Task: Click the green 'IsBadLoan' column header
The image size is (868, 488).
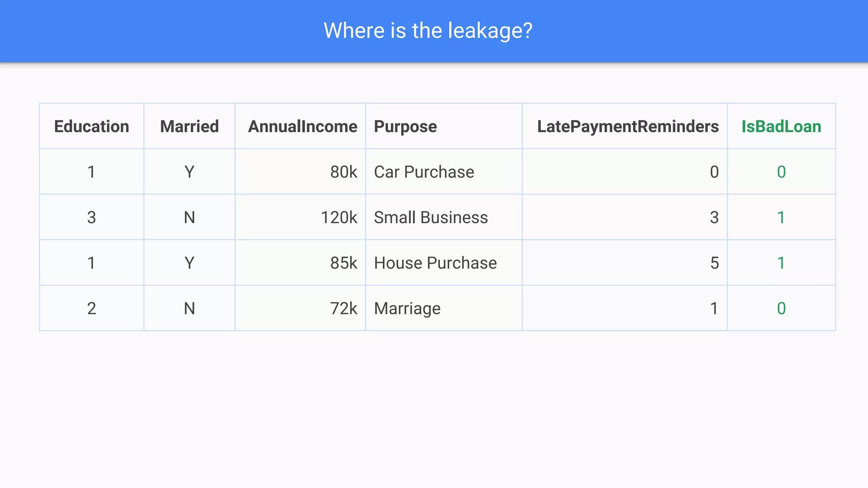Action: (x=781, y=126)
